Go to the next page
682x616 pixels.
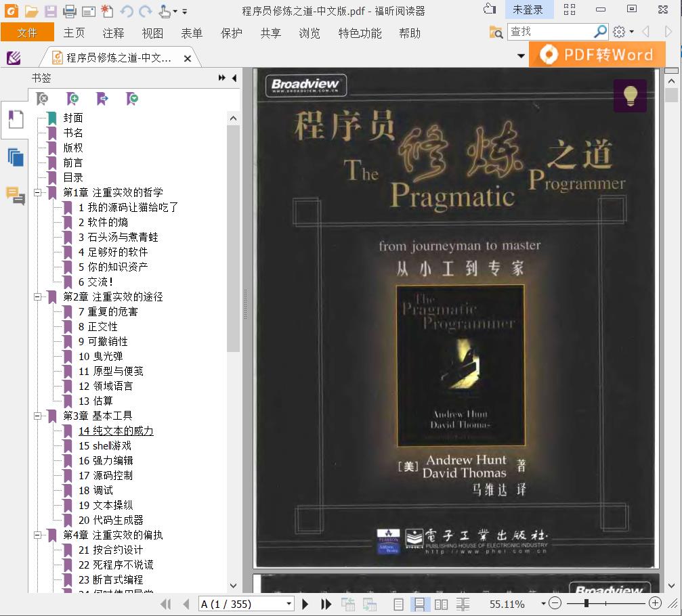[305, 604]
